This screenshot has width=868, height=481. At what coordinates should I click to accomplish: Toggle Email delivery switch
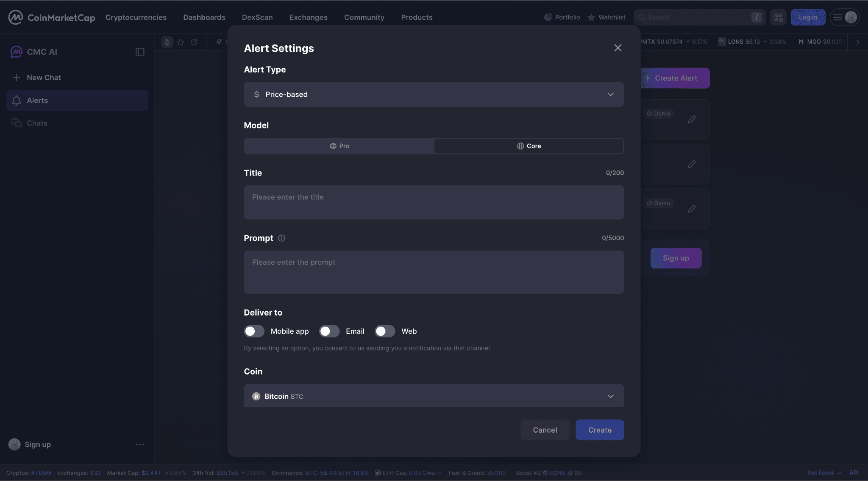point(329,331)
